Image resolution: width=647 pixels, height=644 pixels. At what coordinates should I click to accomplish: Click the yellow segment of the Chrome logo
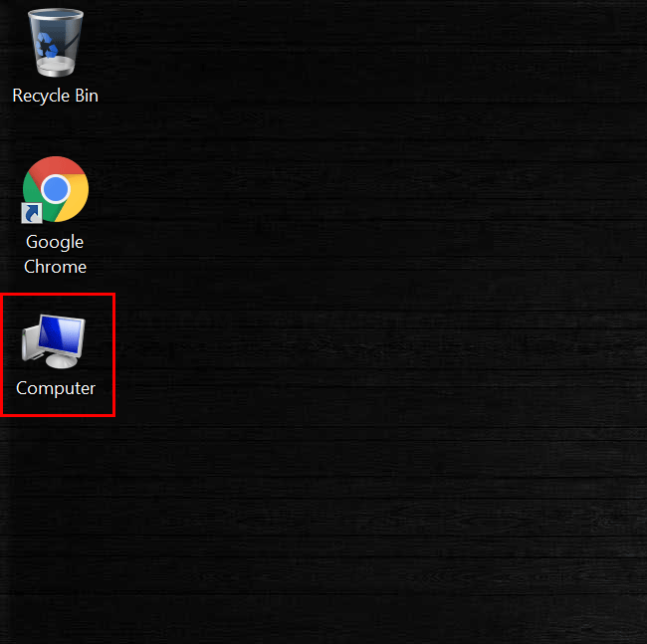pyautogui.click(x=75, y=200)
